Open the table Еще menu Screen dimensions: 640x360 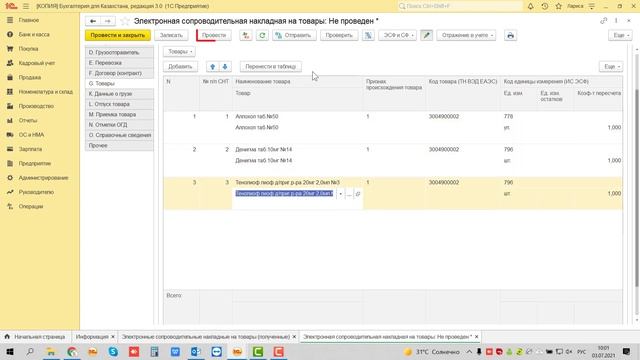[611, 67]
